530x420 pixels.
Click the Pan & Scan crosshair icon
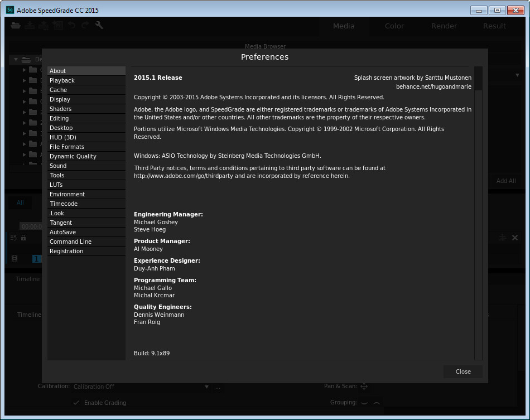pyautogui.click(x=364, y=386)
